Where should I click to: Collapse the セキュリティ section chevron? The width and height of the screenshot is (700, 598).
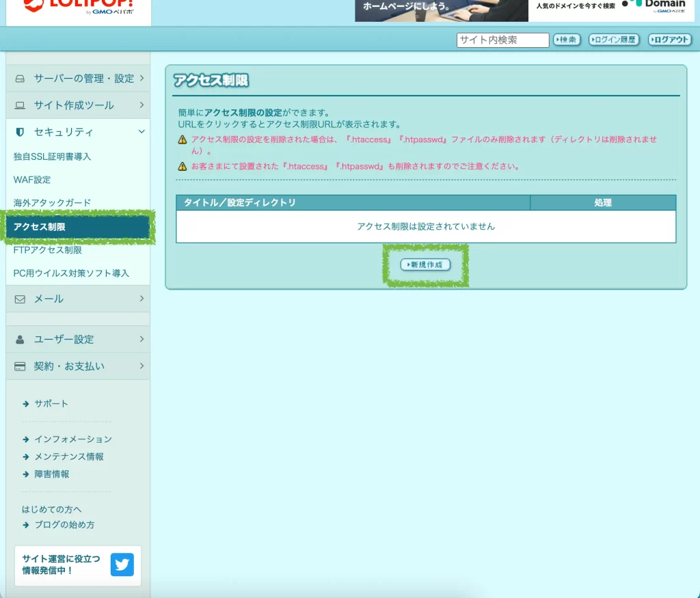coord(141,132)
